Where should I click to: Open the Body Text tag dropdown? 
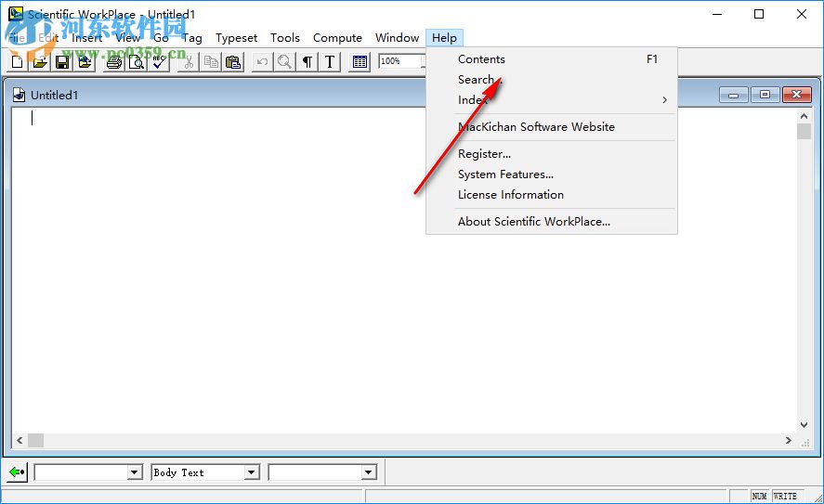click(252, 472)
